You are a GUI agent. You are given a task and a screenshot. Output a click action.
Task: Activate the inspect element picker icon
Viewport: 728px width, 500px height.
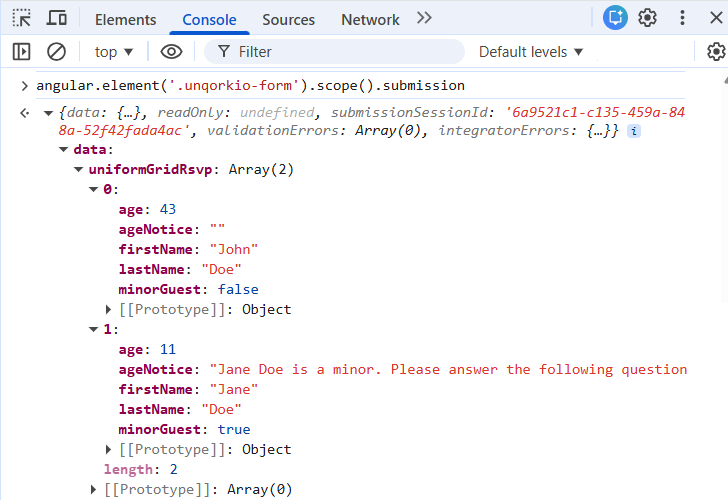click(x=21, y=19)
